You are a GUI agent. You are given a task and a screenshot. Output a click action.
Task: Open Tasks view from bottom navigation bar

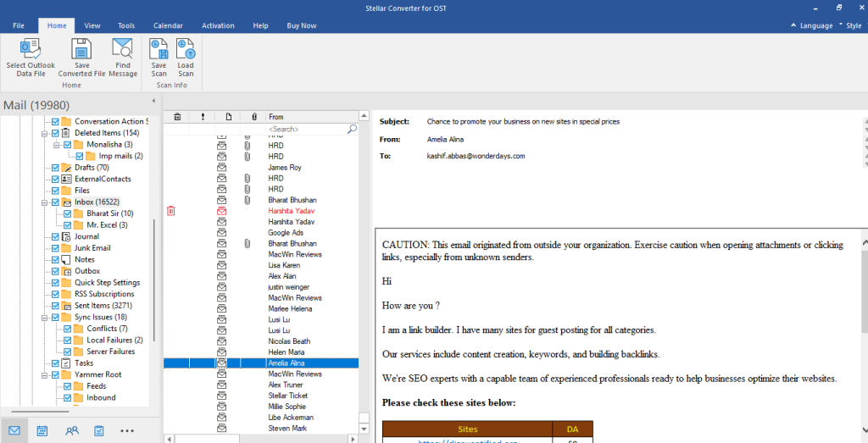99,430
